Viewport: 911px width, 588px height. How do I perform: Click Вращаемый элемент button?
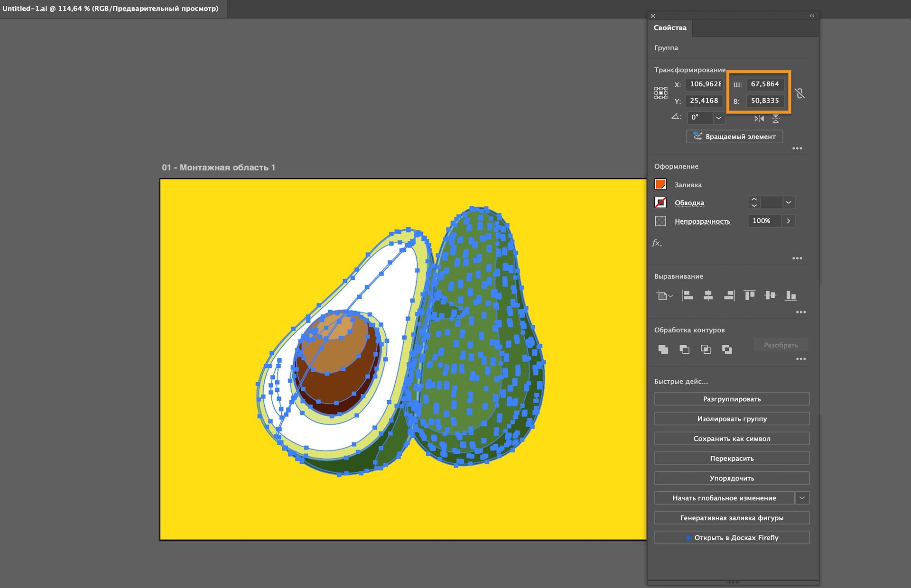[x=734, y=137]
